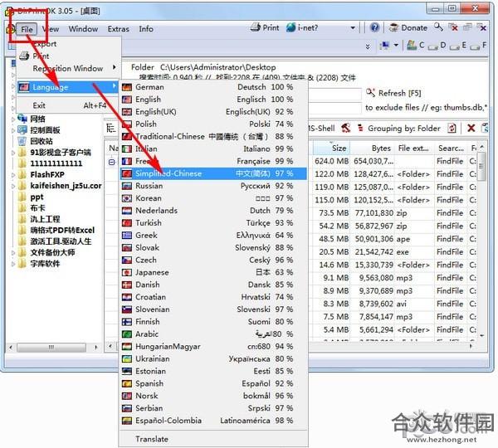Select Traditional-Chinese language

[212, 137]
